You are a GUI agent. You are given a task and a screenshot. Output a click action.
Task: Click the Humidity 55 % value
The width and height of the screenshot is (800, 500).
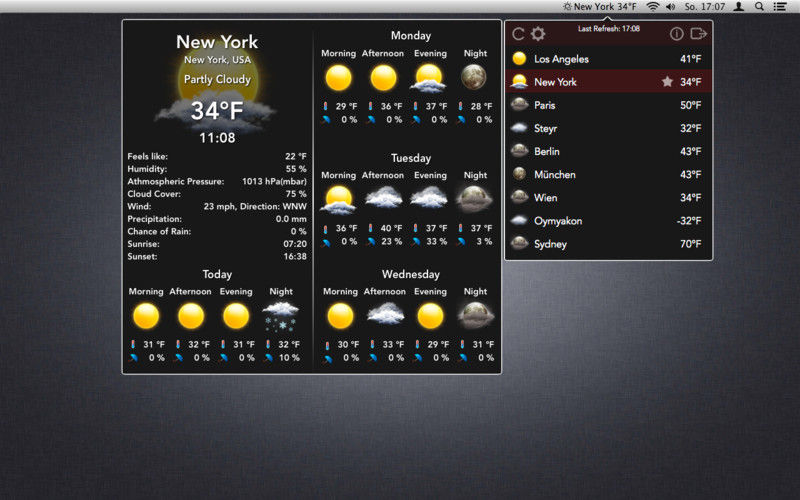click(x=296, y=169)
